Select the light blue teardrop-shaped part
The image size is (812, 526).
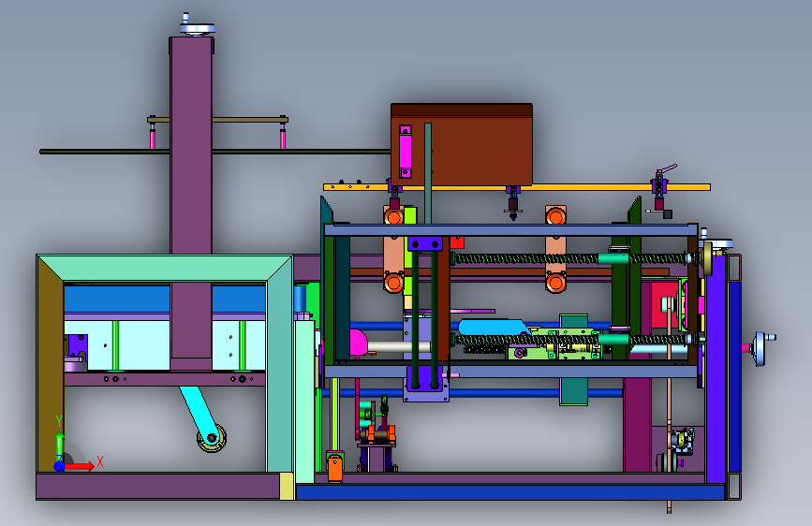click(x=493, y=328)
